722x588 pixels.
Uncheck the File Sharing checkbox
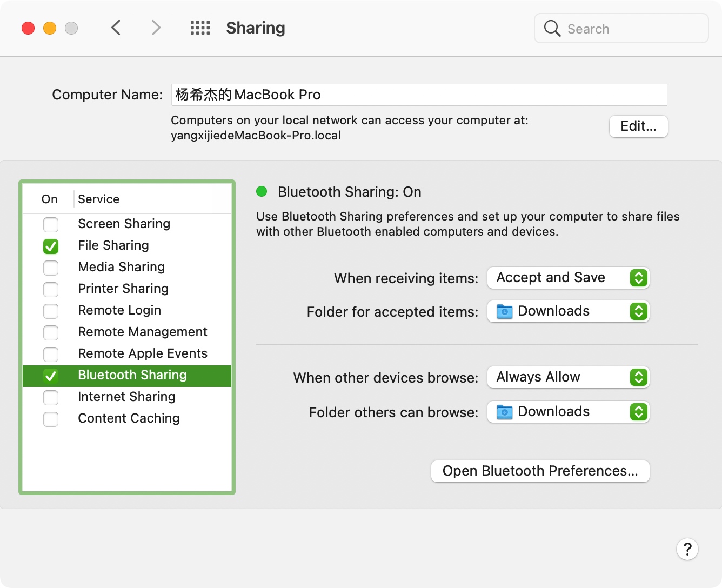[51, 246]
